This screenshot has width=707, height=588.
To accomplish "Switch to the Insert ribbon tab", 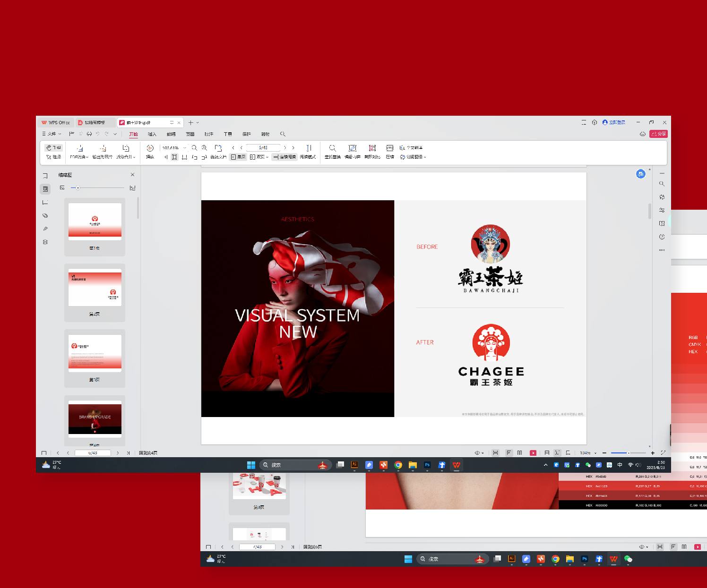I will point(152,134).
